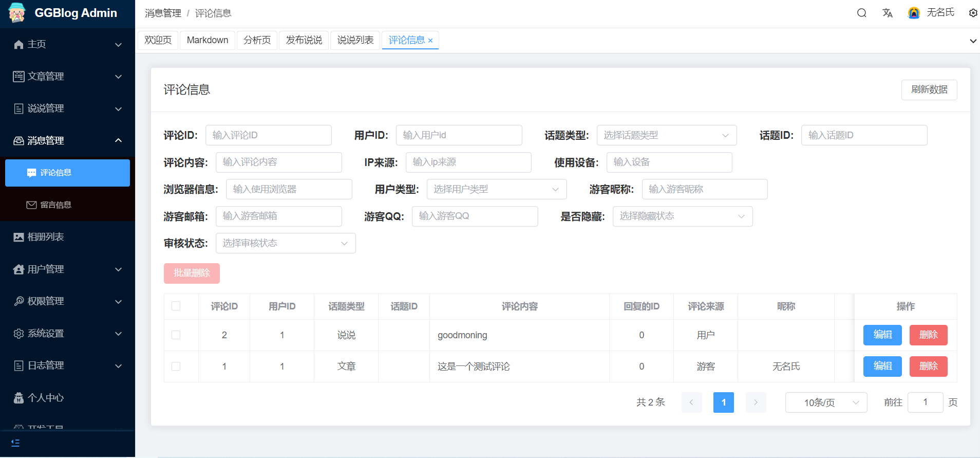Switch to the Markdown tab
Image resolution: width=980 pixels, height=458 pixels.
(208, 40)
